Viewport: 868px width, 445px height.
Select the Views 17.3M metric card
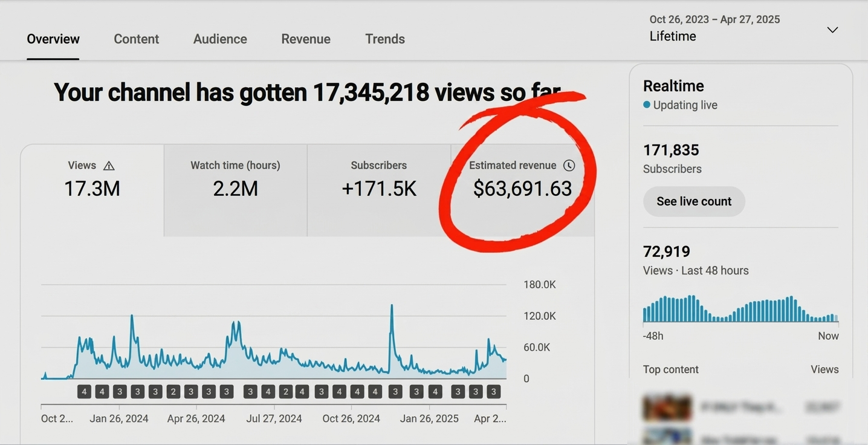coord(92,190)
